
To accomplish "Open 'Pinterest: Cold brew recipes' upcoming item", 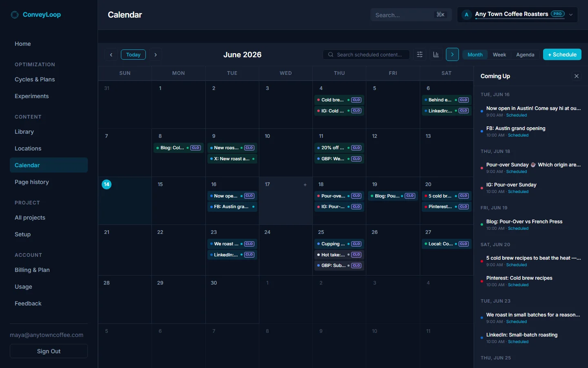I will point(531,281).
